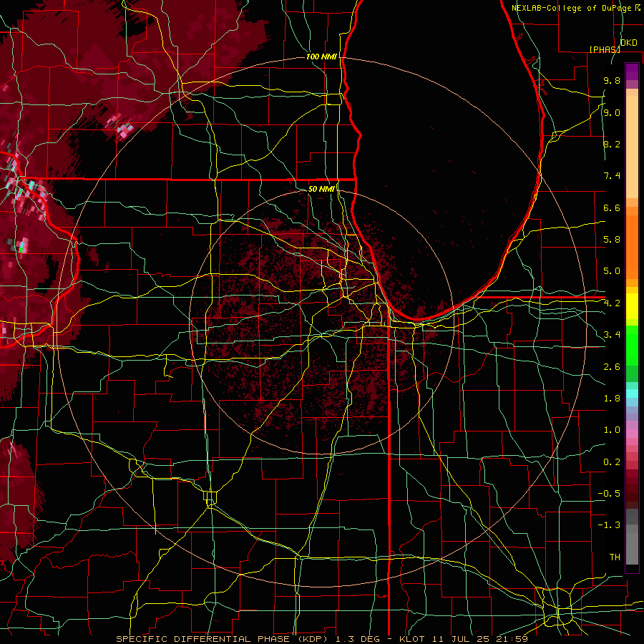Pick the bright yellow band in the color bar
This screenshot has width=644, height=644.
click(x=632, y=306)
